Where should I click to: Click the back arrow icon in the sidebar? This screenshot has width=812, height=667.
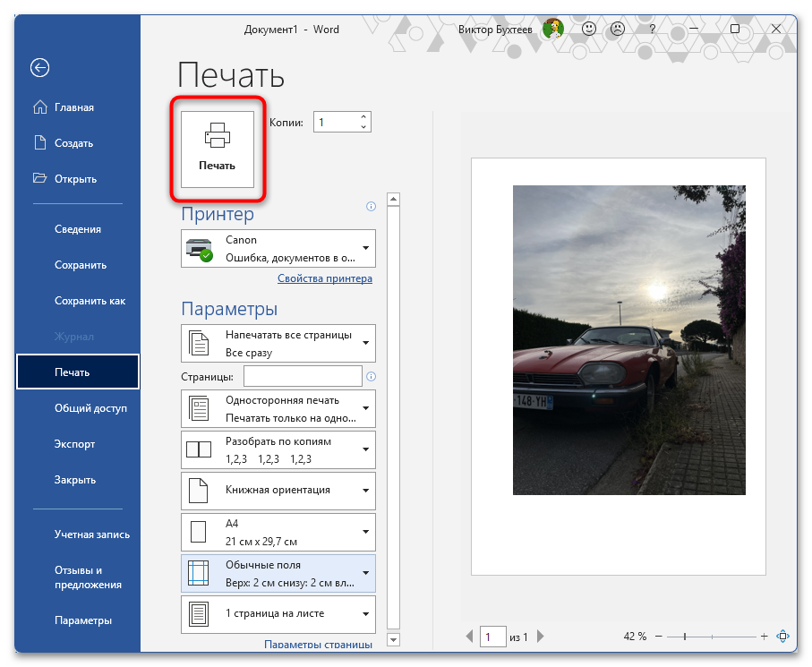pyautogui.click(x=39, y=67)
